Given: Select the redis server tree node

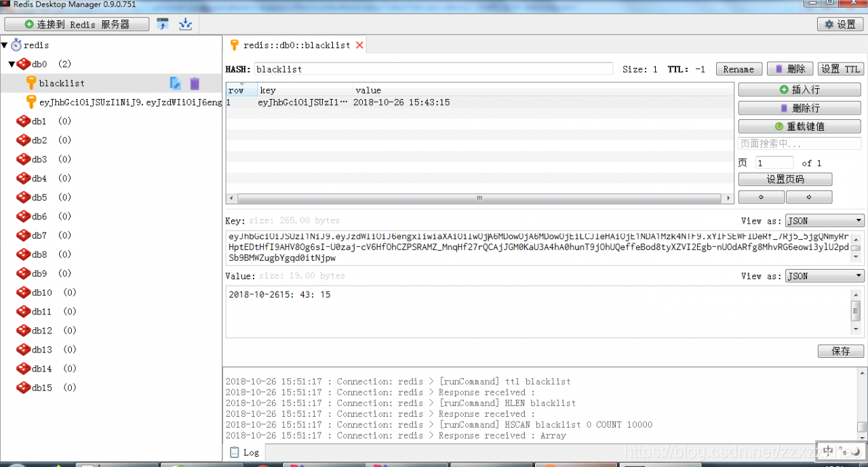Looking at the screenshot, I should point(36,45).
